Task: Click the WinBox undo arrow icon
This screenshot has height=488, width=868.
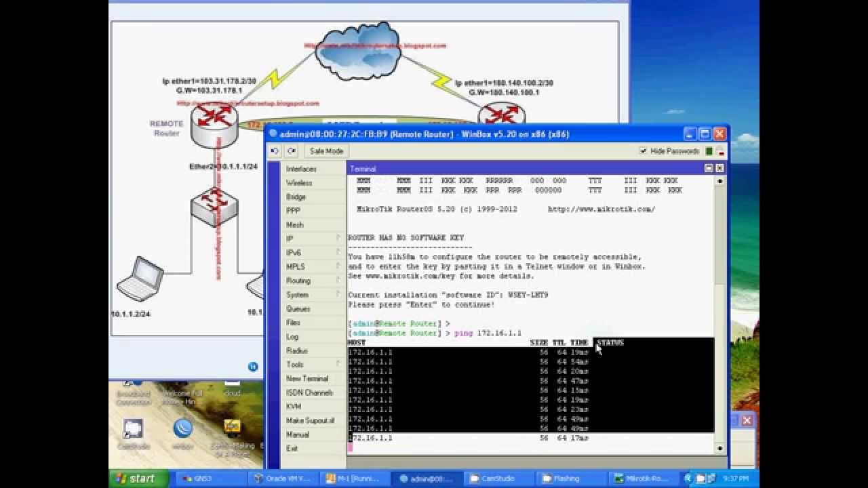Action: [275, 151]
